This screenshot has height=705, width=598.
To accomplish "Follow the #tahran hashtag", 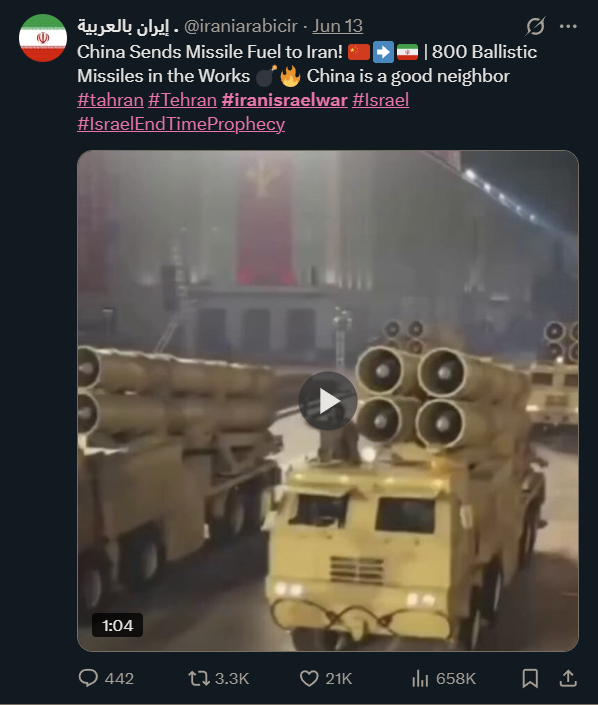I will click(x=110, y=100).
